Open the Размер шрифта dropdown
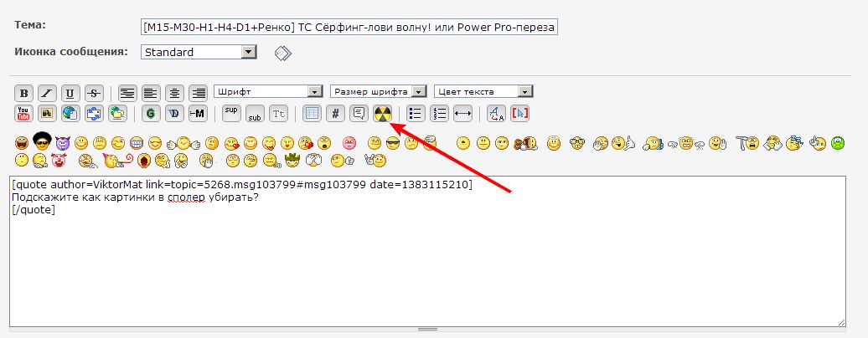The width and height of the screenshot is (868, 338). (x=379, y=92)
